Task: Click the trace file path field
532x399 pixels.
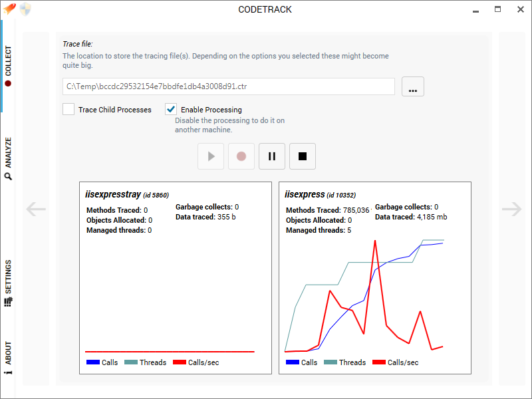Action: 229,86
